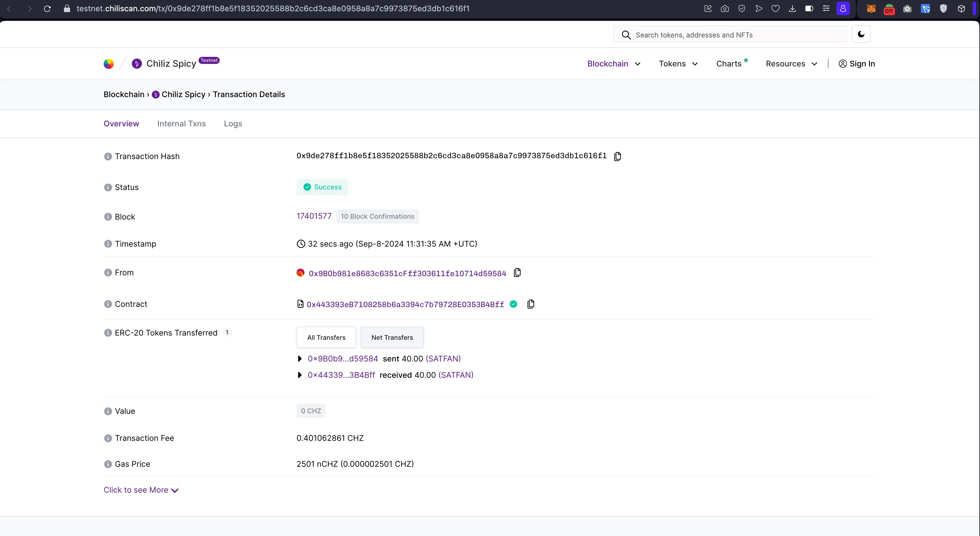Click Chiliz Spicy in the breadcrumb
980x536 pixels.
[183, 94]
